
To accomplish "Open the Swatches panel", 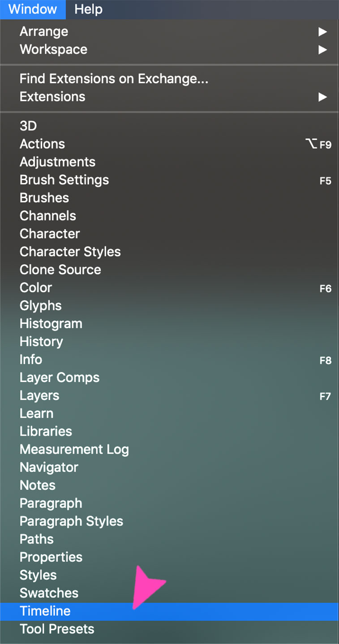I will (49, 593).
